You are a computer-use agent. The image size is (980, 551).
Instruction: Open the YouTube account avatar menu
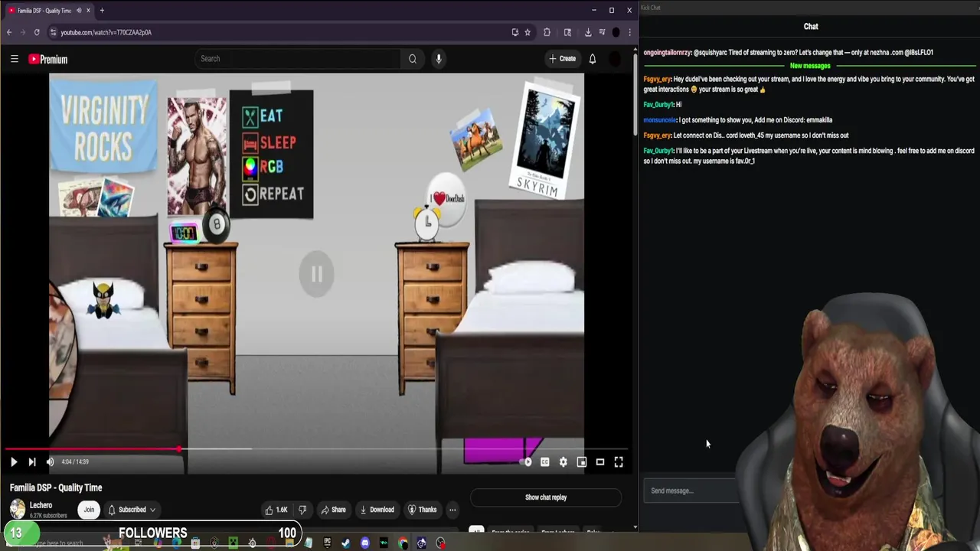pos(616,59)
